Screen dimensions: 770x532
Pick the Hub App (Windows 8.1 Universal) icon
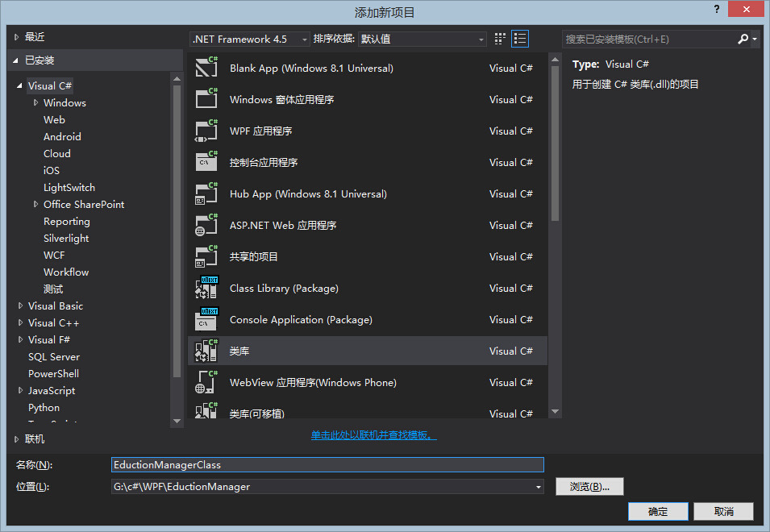click(x=206, y=193)
